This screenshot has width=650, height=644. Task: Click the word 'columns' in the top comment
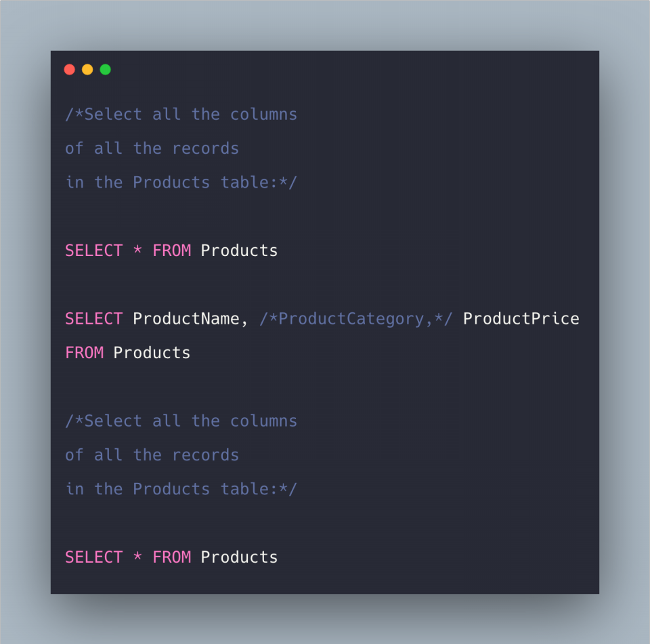(x=263, y=114)
